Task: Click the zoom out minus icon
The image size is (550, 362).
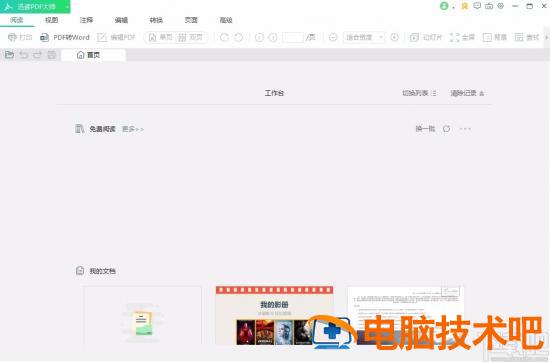Action: tap(333, 37)
